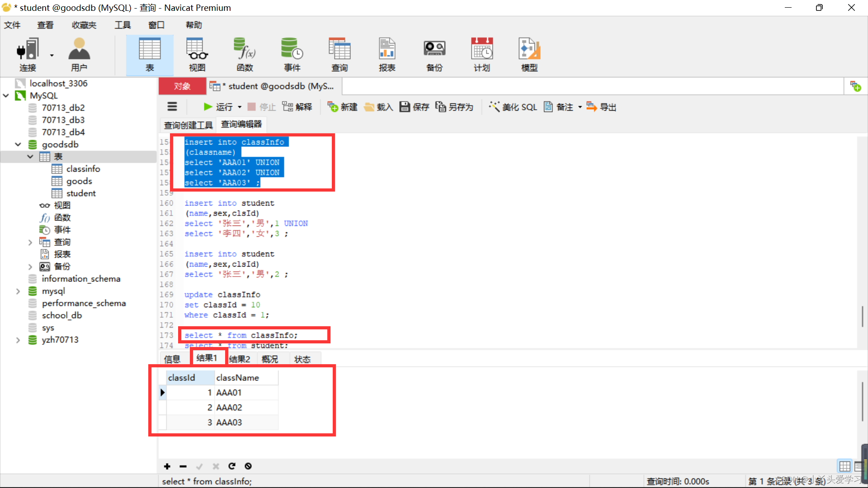Collapse the goodsdb database node

pyautogui.click(x=18, y=144)
